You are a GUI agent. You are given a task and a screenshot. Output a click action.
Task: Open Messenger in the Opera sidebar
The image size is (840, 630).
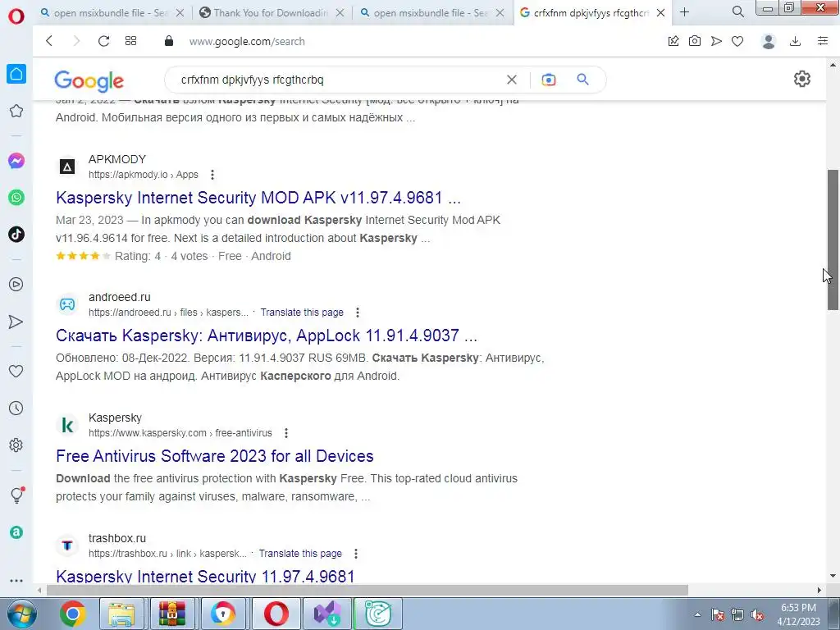(16, 161)
